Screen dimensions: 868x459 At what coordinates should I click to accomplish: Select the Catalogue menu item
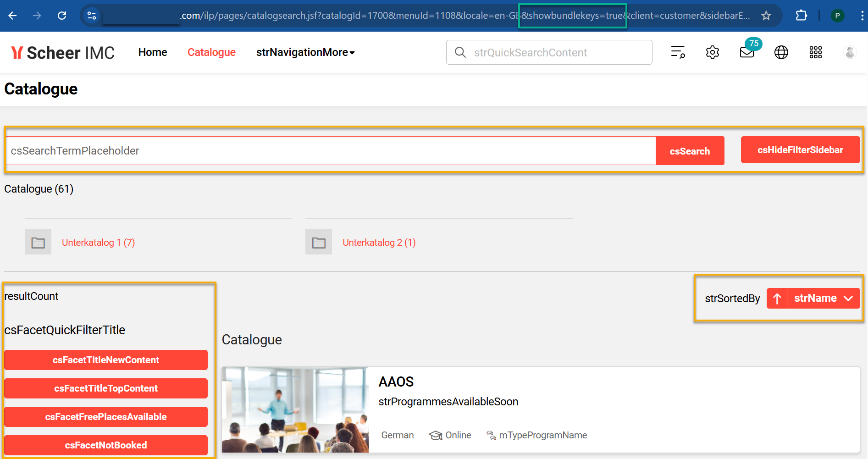211,52
